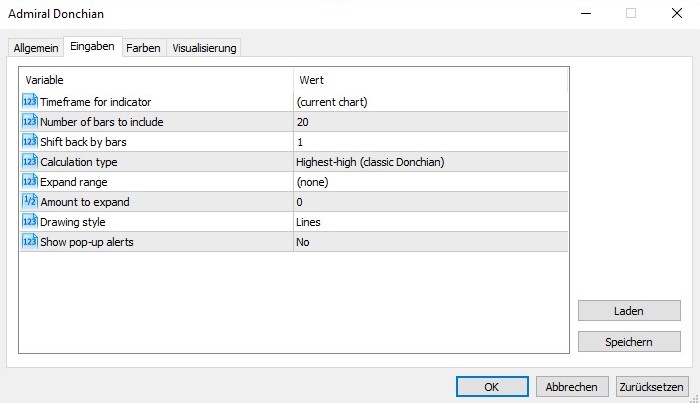
Task: Click the icon beside Number of bars to include
Action: [30, 122]
